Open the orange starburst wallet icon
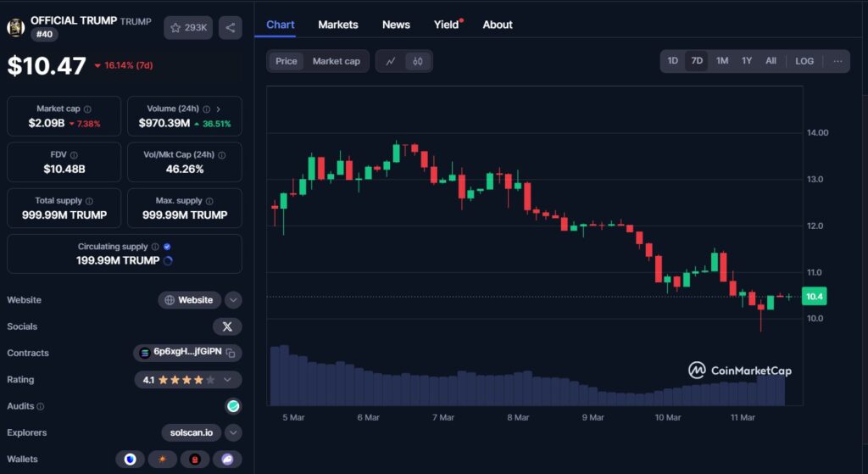868x474 pixels. [x=162, y=460]
